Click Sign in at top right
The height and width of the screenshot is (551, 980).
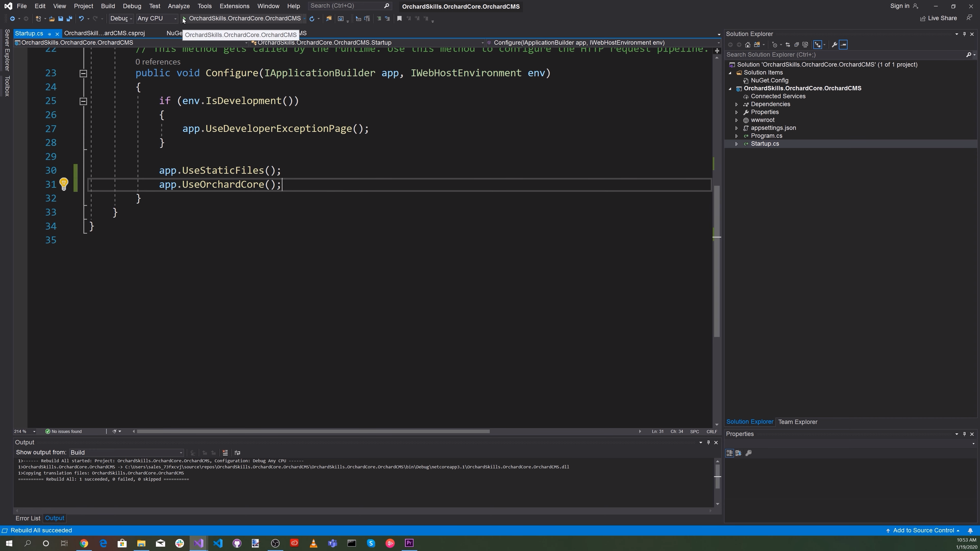pos(904,6)
